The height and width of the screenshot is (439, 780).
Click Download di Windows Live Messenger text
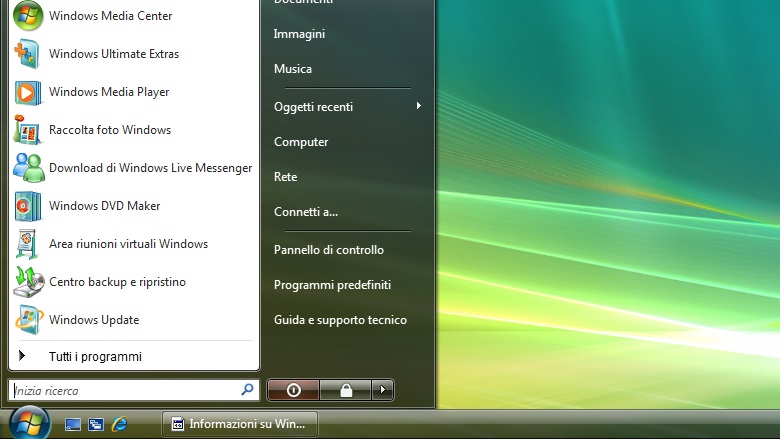point(150,168)
